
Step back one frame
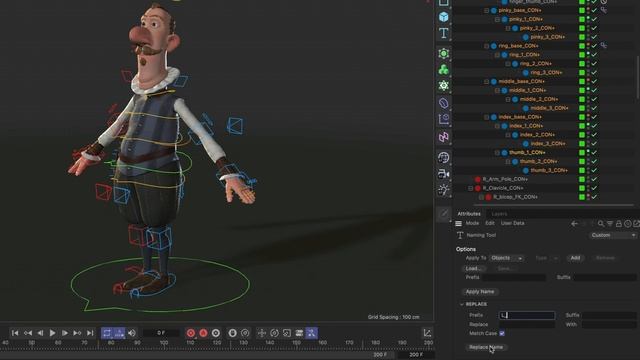click(x=40, y=333)
